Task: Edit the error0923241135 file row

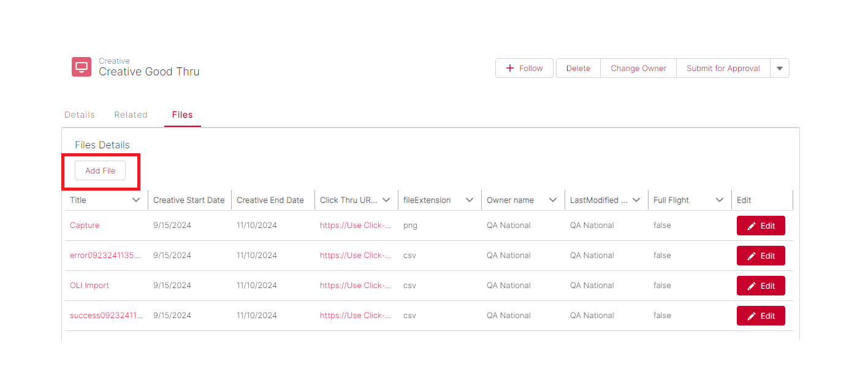Action: tap(761, 256)
